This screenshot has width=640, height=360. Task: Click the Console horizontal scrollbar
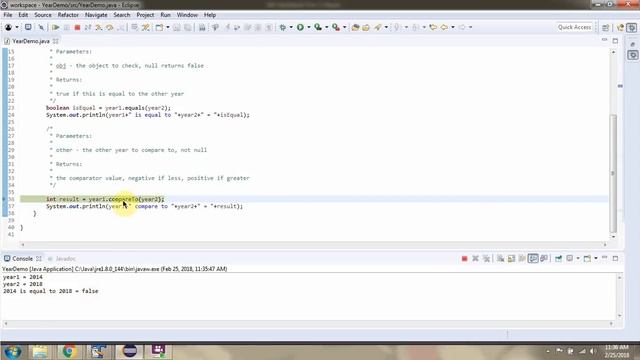[309, 324]
